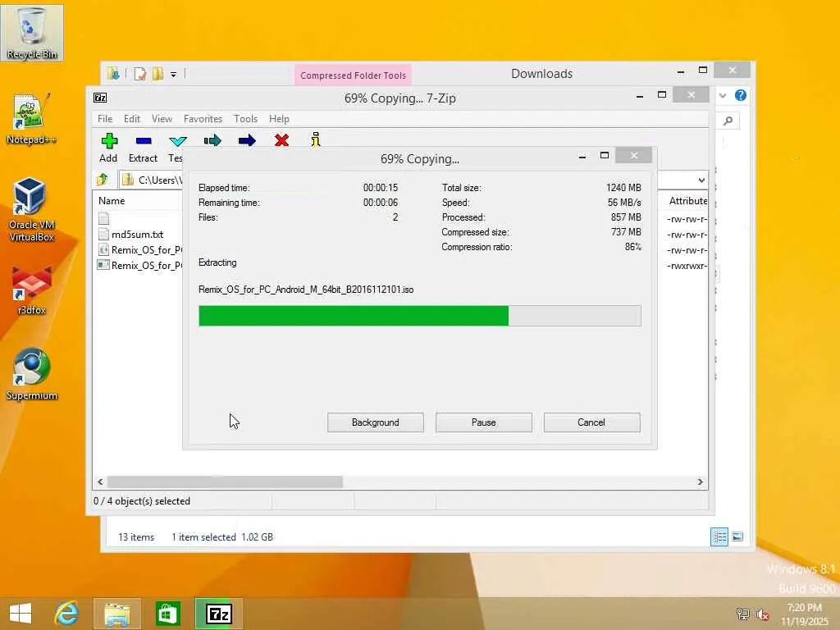Open the Tools menu in 7-Zip
The height and width of the screenshot is (630, 840).
click(x=245, y=119)
